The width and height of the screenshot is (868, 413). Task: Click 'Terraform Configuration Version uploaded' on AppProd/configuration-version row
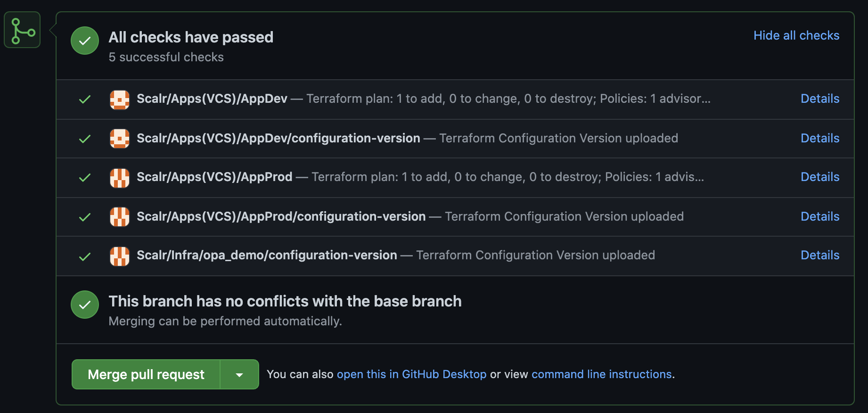pos(565,216)
